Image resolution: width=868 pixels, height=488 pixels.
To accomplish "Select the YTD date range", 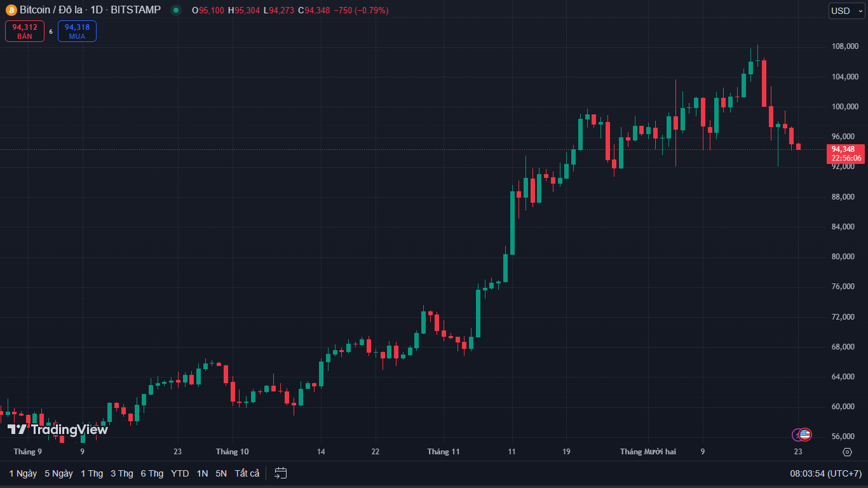I will point(180,473).
